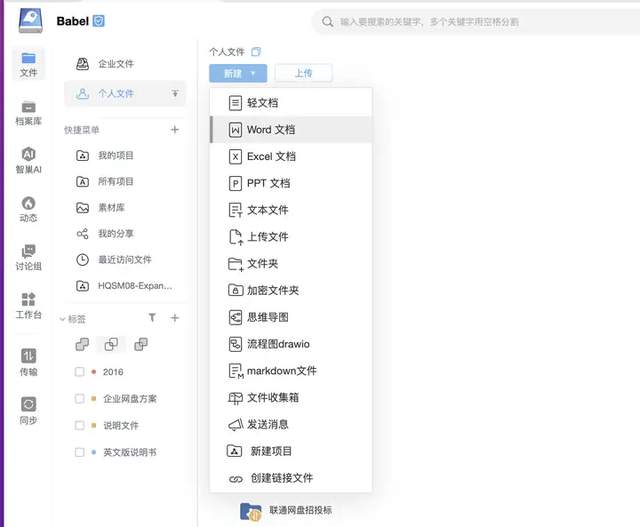Click the search magnifier icon
The image size is (640, 527).
pyautogui.click(x=327, y=22)
